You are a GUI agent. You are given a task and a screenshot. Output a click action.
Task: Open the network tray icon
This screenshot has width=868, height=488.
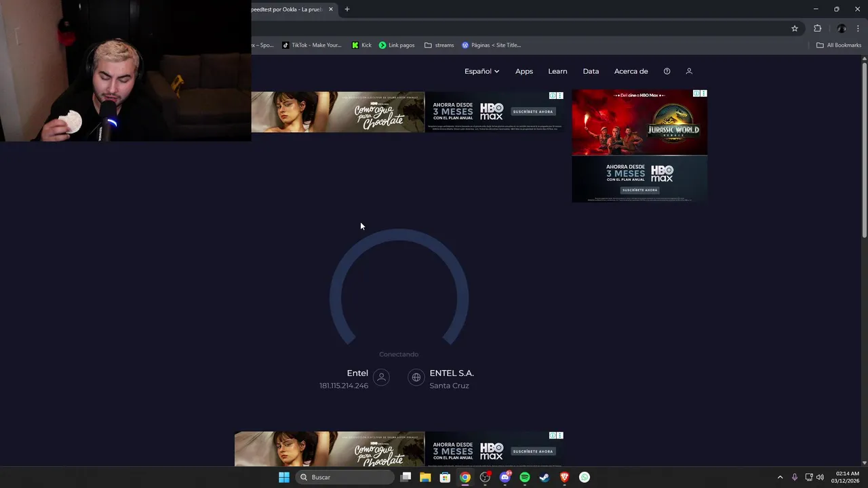pyautogui.click(x=809, y=477)
